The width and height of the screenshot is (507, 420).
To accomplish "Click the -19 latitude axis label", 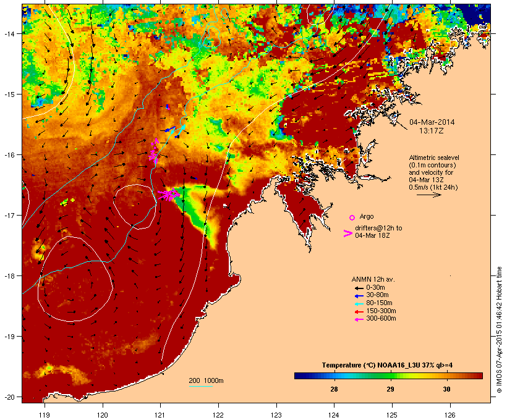I will 9,337.
